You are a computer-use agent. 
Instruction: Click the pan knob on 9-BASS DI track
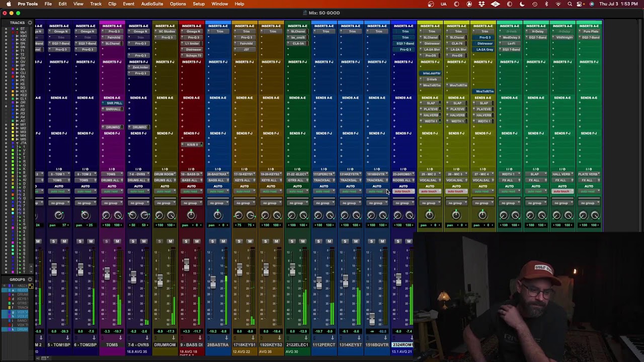(x=191, y=216)
